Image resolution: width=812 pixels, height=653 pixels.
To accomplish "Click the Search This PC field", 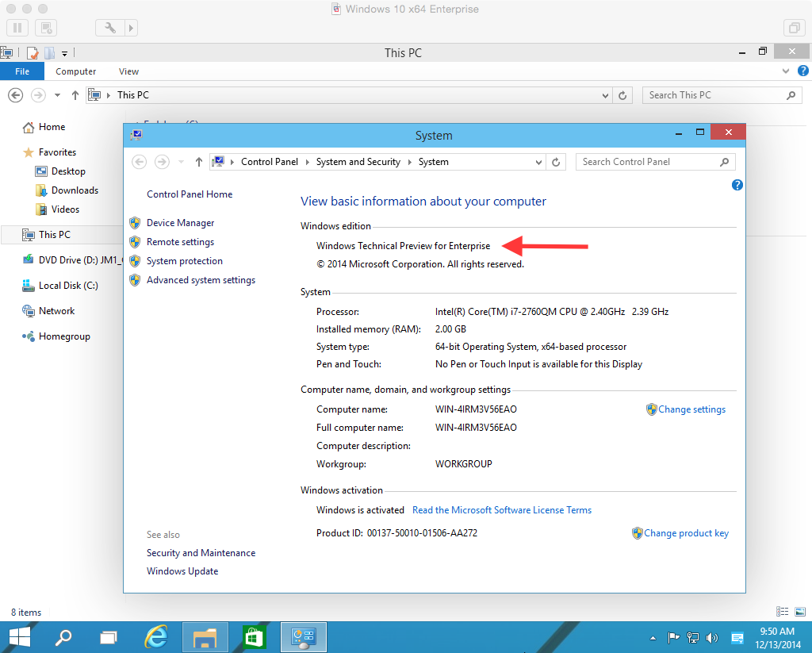I will pyautogui.click(x=722, y=95).
